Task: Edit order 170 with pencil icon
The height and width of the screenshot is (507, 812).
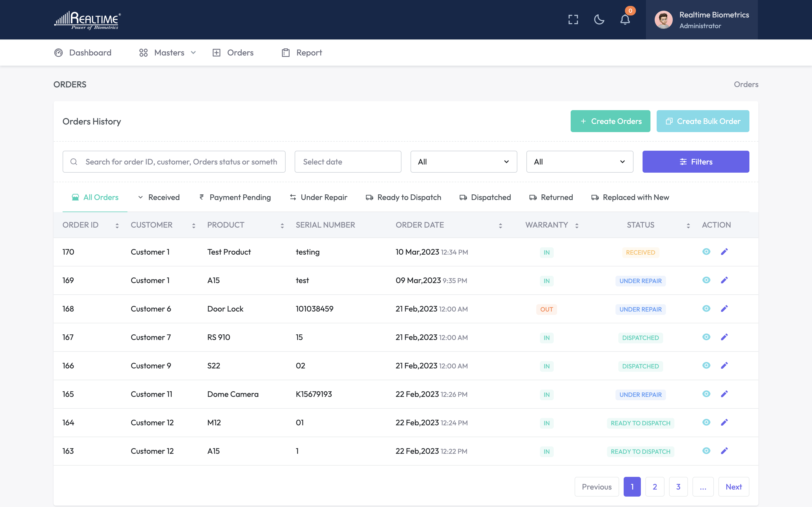Action: pos(724,252)
